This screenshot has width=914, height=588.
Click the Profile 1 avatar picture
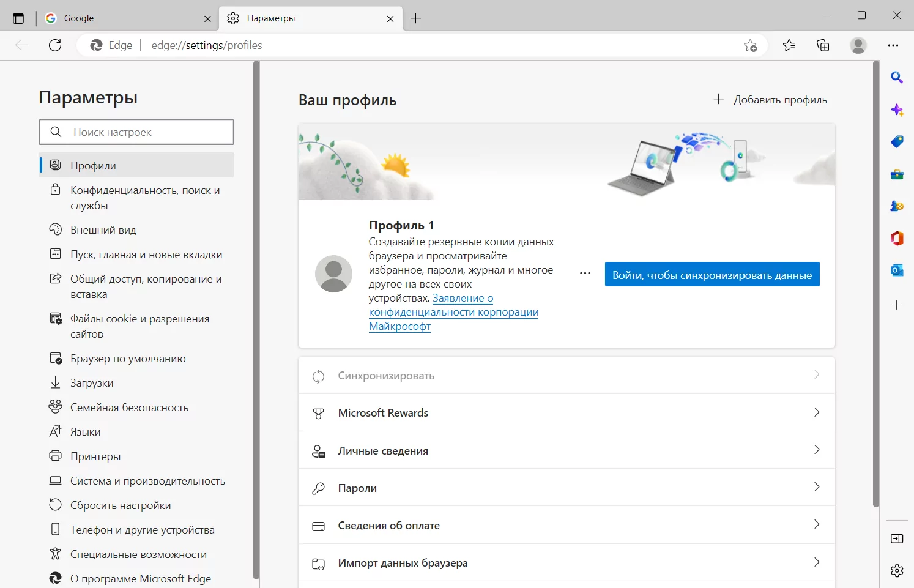pyautogui.click(x=333, y=274)
